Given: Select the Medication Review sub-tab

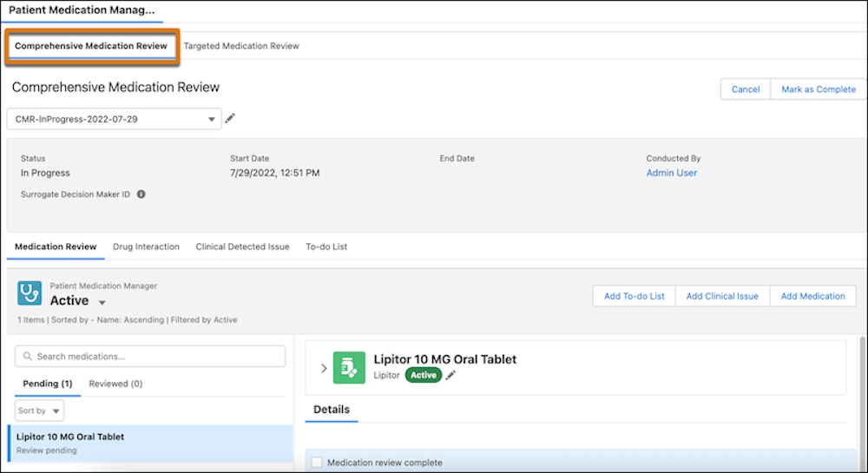Looking at the screenshot, I should tap(56, 246).
